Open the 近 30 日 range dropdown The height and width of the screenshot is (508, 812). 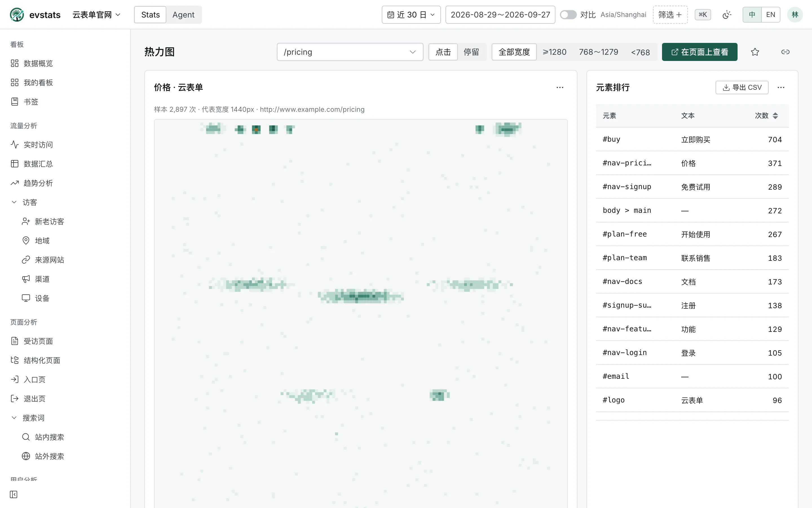(411, 15)
